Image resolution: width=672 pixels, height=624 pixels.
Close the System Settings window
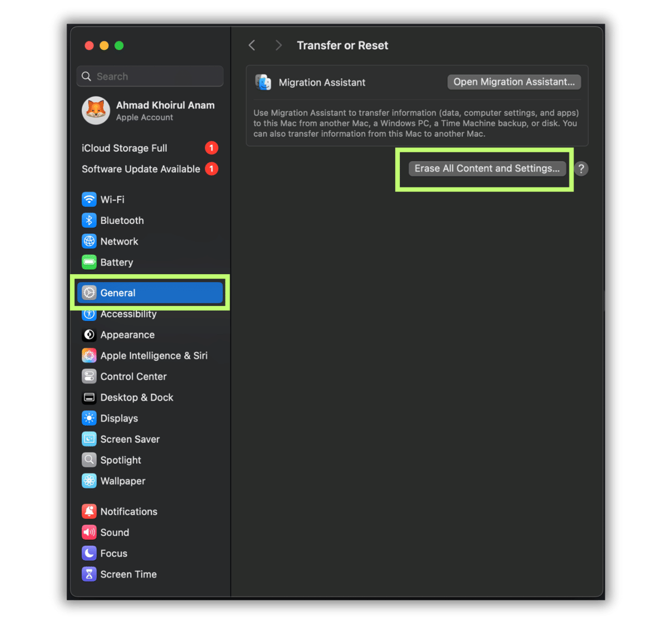pos(89,45)
